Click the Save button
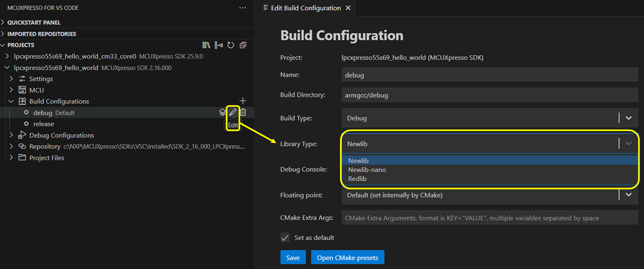 (293, 257)
